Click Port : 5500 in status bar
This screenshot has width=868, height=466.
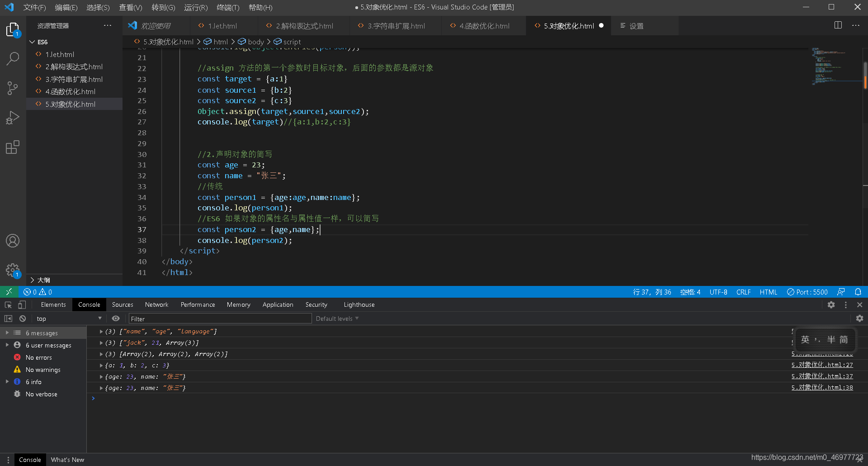pos(807,292)
